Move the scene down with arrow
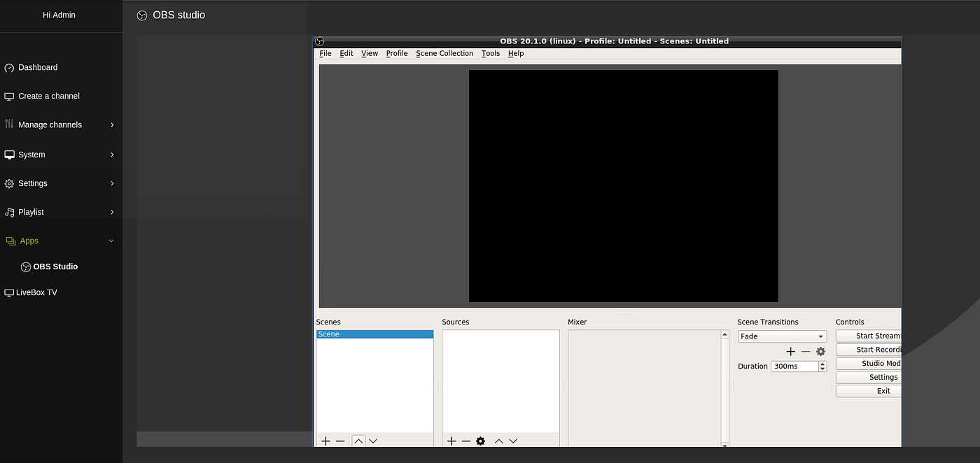This screenshot has width=980, height=463. pyautogui.click(x=373, y=441)
